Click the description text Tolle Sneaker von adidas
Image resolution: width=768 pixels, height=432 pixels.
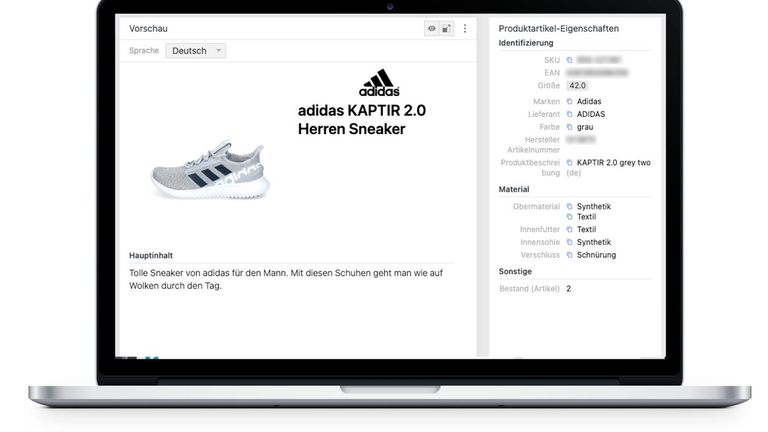pos(286,279)
